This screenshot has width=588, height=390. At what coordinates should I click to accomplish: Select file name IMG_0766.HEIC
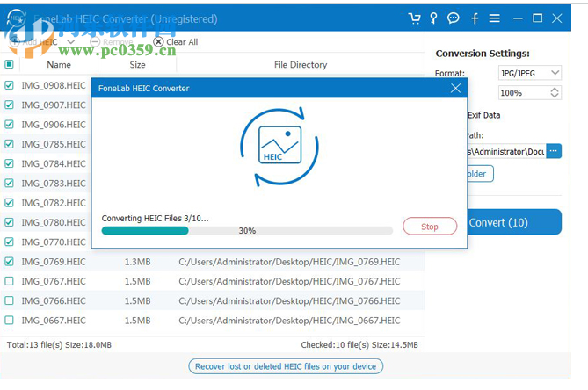(x=54, y=300)
